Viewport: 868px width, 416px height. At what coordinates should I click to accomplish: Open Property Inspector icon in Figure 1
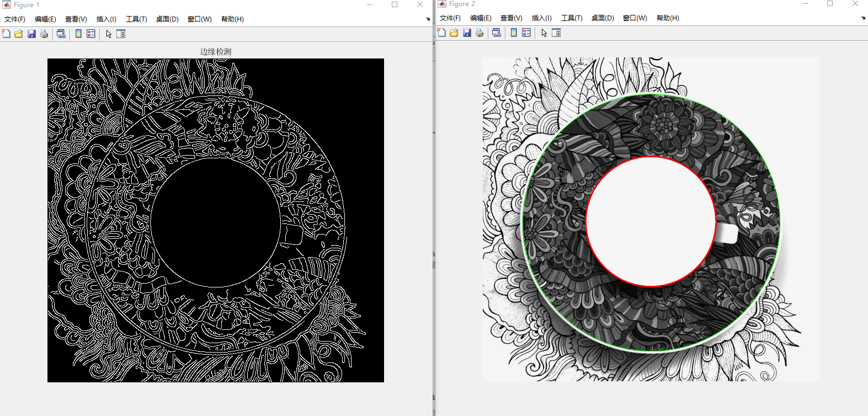121,34
